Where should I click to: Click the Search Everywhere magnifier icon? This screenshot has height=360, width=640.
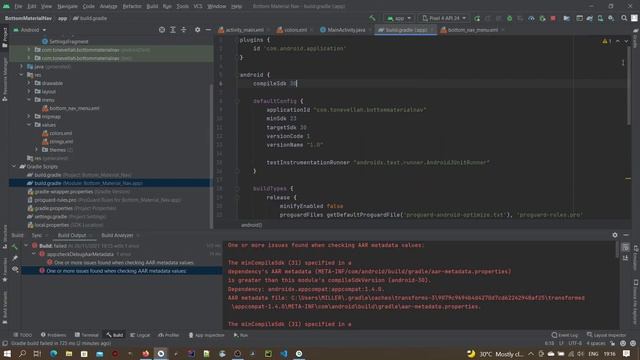(x=624, y=18)
